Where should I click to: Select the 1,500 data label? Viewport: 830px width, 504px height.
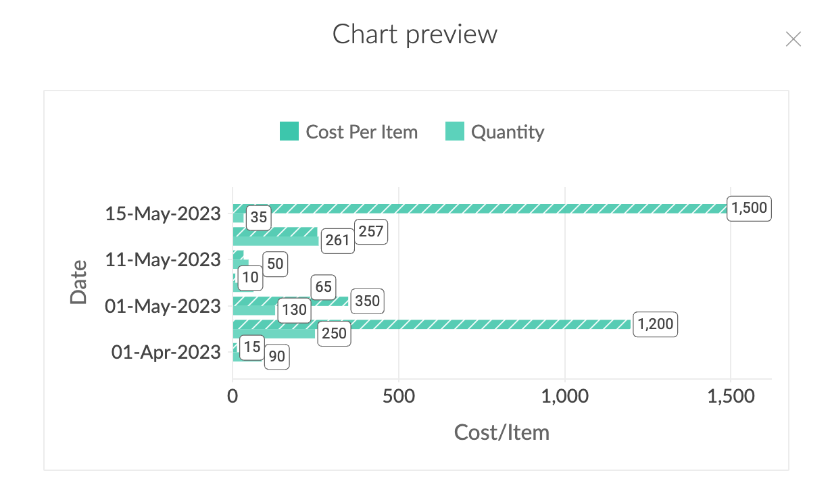pos(750,208)
